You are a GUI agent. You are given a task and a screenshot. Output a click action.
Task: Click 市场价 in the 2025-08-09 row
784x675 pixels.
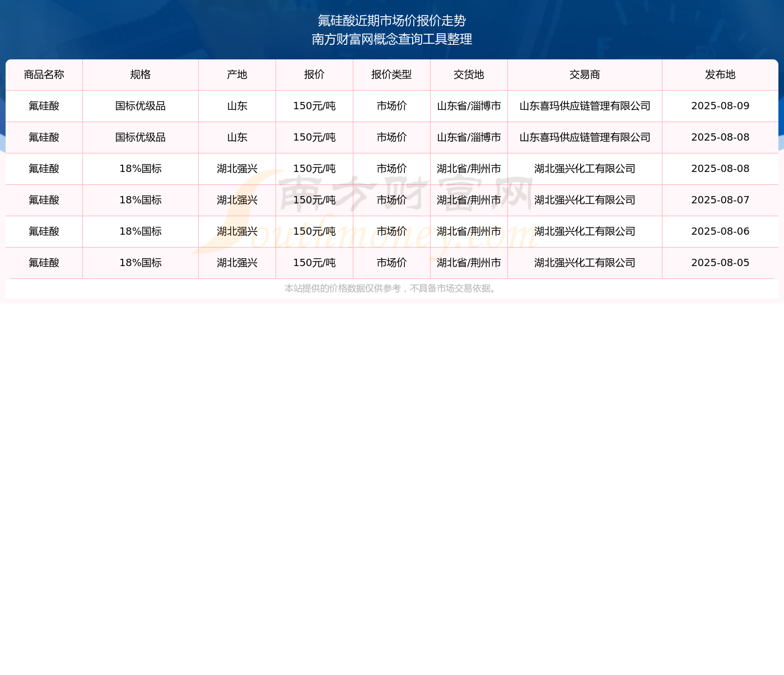(x=392, y=106)
